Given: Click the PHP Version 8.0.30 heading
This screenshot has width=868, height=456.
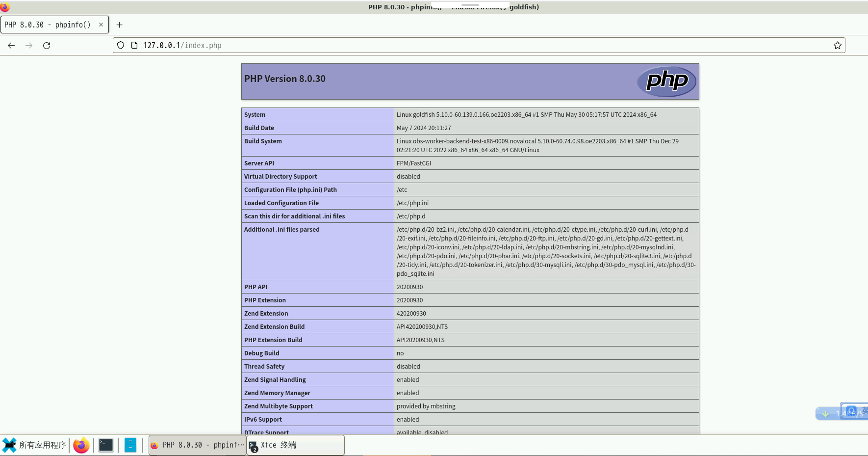Looking at the screenshot, I should point(285,79).
